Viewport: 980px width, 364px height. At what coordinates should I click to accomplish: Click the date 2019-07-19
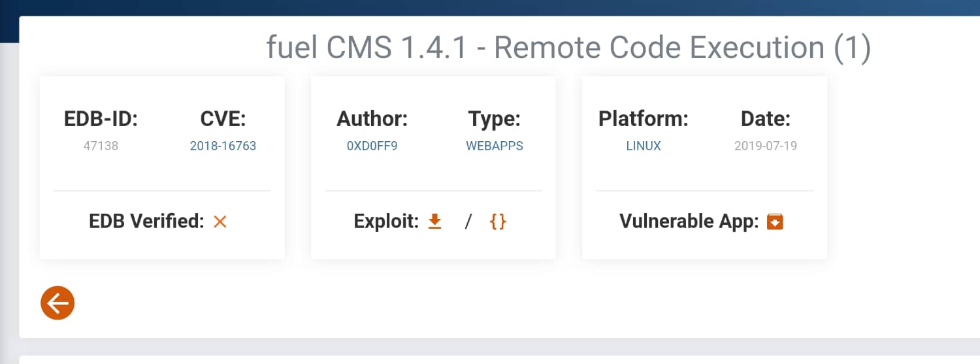[765, 146]
